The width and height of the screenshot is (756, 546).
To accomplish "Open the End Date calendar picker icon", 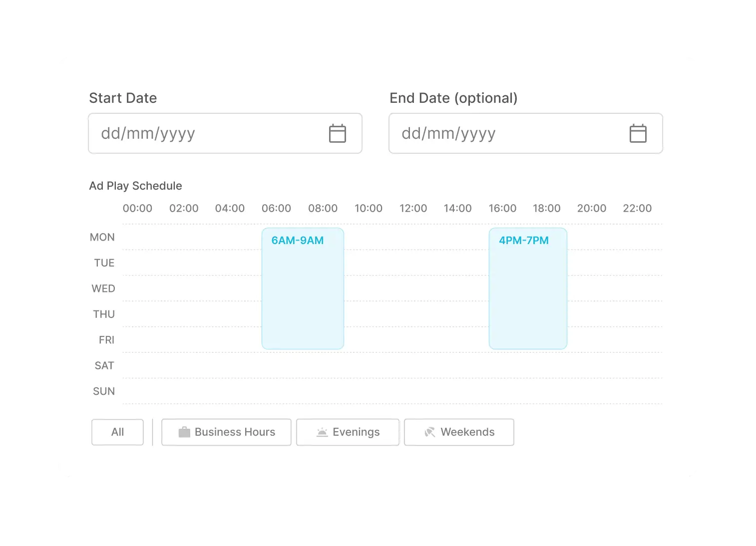I will 638,133.
